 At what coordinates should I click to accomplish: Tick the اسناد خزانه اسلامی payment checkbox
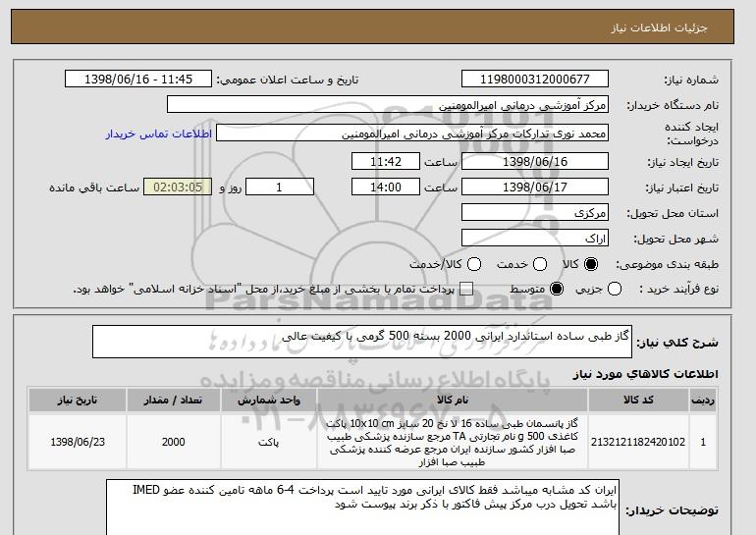pyautogui.click(x=465, y=290)
